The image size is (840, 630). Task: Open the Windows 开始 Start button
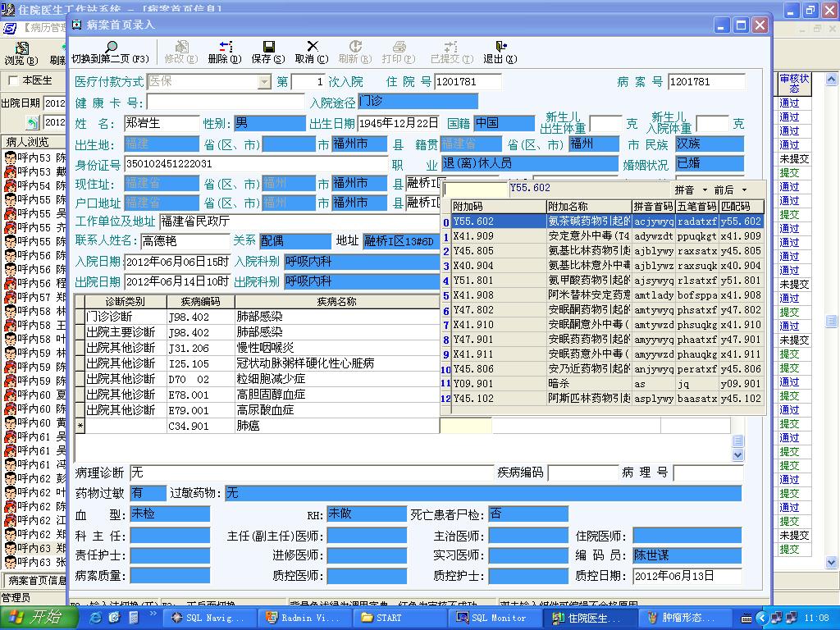click(x=38, y=618)
